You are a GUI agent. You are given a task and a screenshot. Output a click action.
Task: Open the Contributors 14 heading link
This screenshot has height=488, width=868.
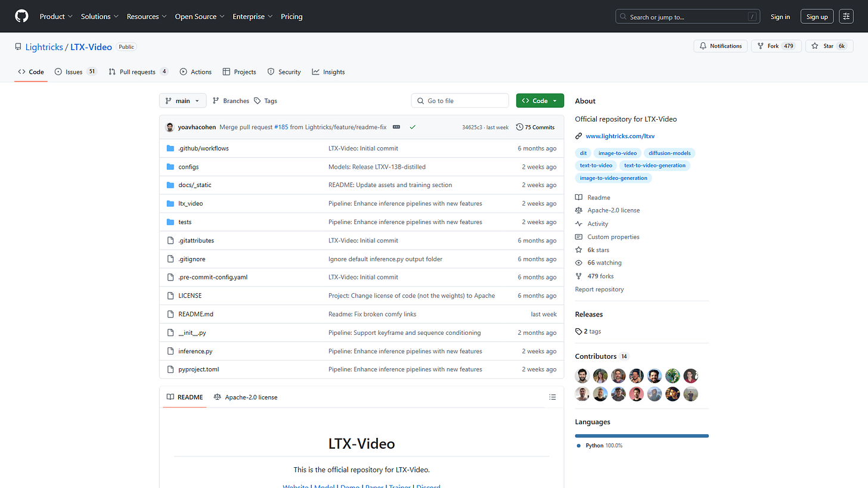[x=602, y=356]
